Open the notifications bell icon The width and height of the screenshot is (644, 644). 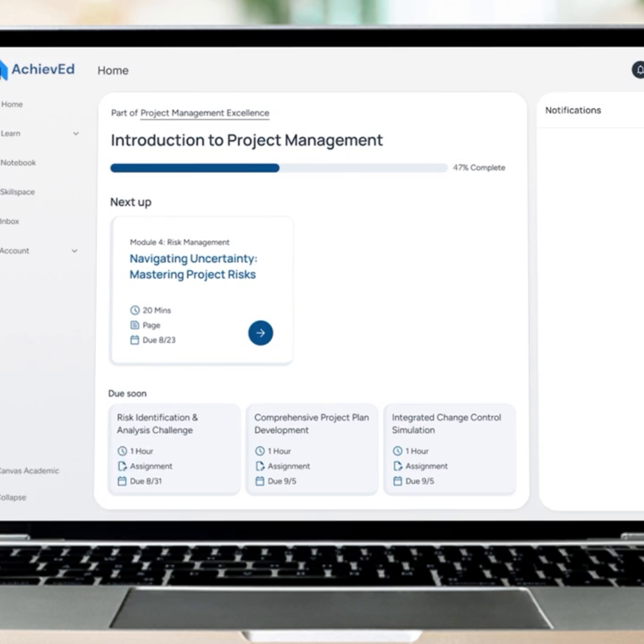click(x=638, y=70)
